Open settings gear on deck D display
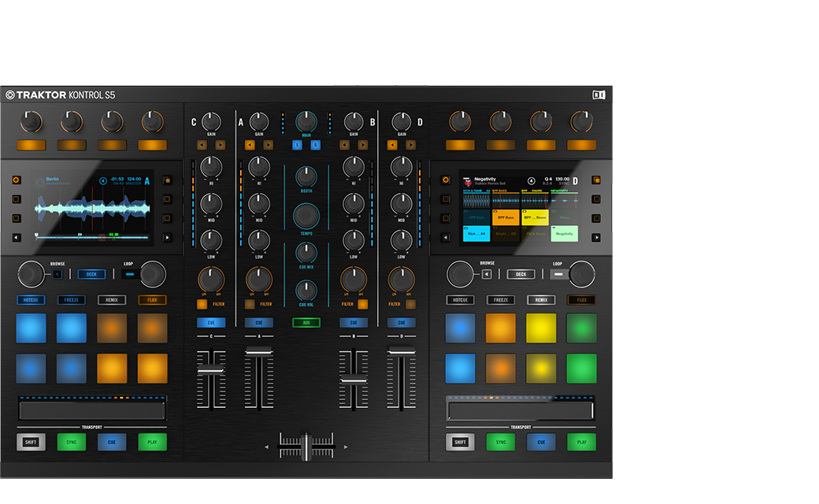This screenshot has width=819, height=504. 446,180
